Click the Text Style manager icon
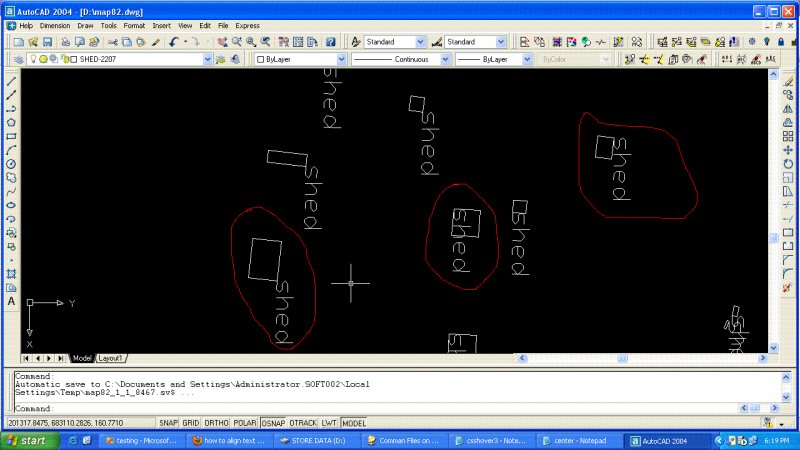The image size is (800, 450). (356, 42)
